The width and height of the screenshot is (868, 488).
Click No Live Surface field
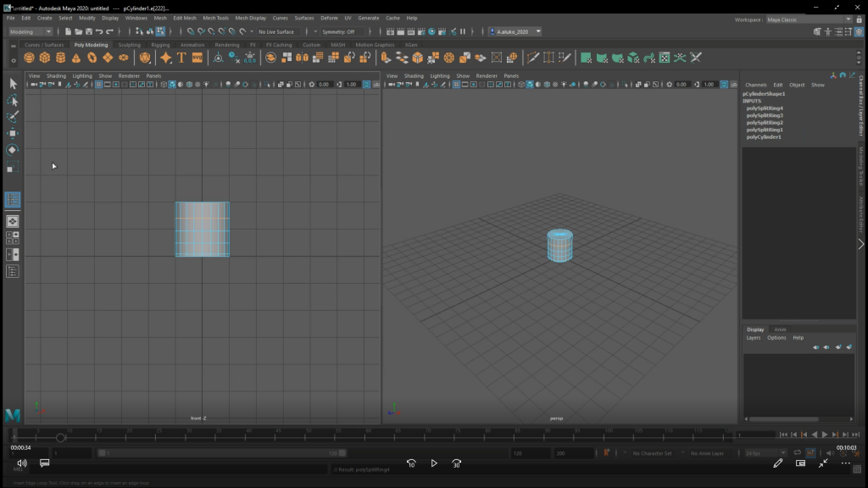[280, 31]
